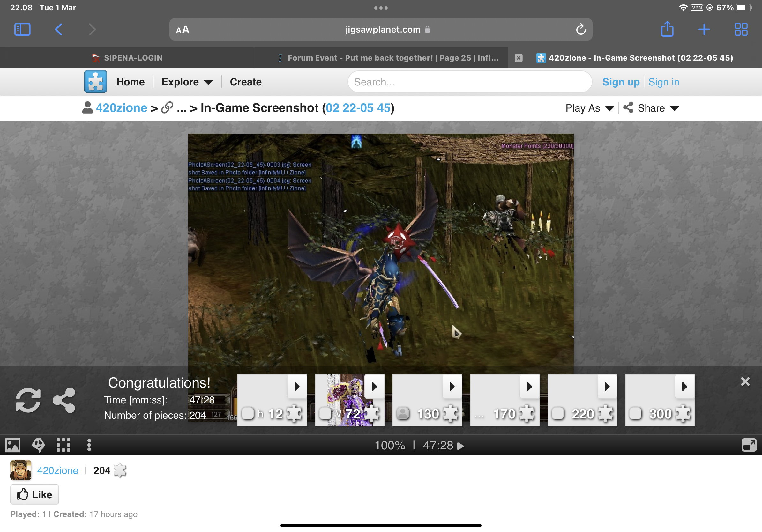Tick the checkbox on the 220-piece card
762x532 pixels.
click(558, 414)
